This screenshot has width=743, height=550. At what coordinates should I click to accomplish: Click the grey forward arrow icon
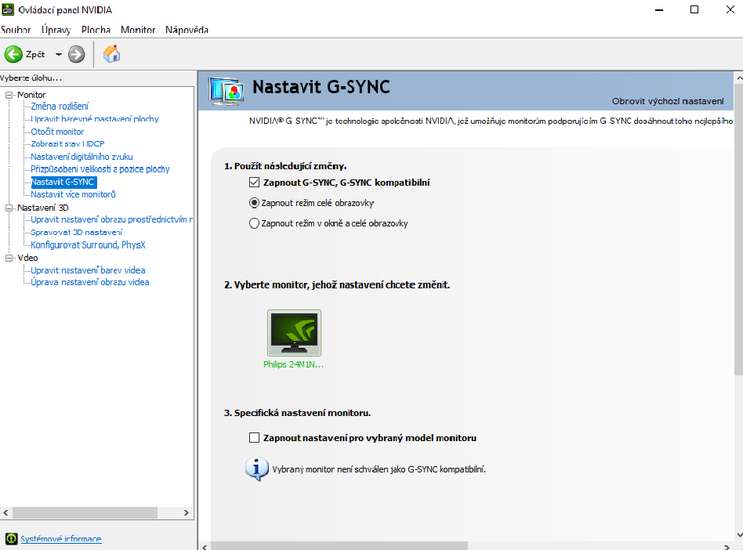click(76, 54)
